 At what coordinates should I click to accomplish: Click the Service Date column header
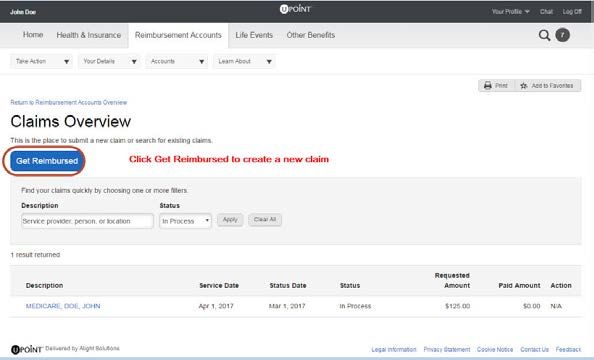[x=219, y=286]
